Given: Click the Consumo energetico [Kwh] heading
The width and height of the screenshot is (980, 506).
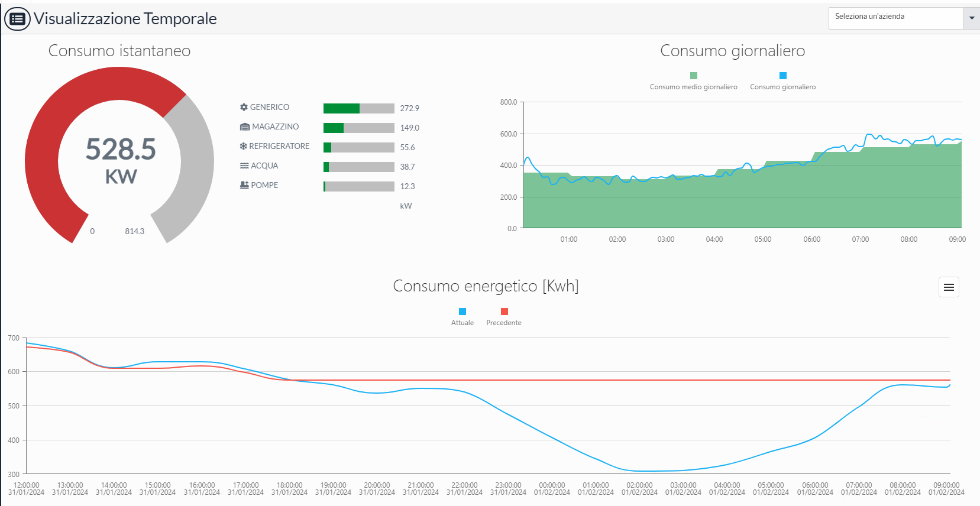Looking at the screenshot, I should (486, 286).
